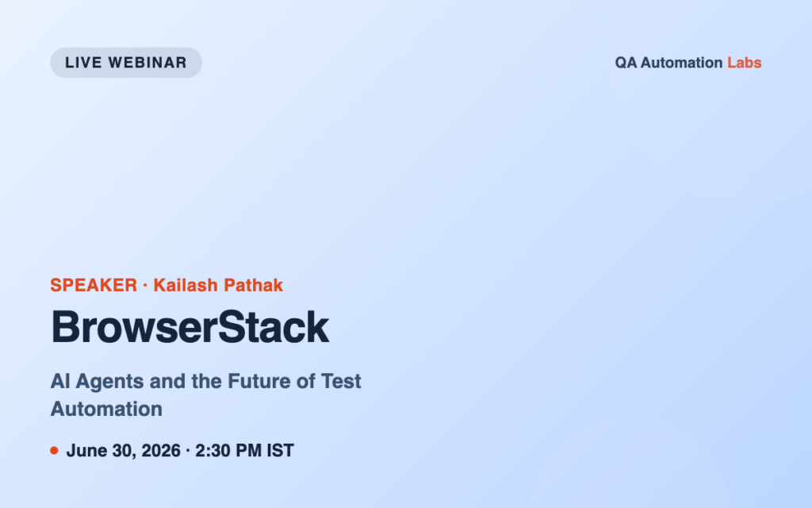Screen dimensions: 812x508
Task: Click the dot separator between date and time
Action: 187,451
